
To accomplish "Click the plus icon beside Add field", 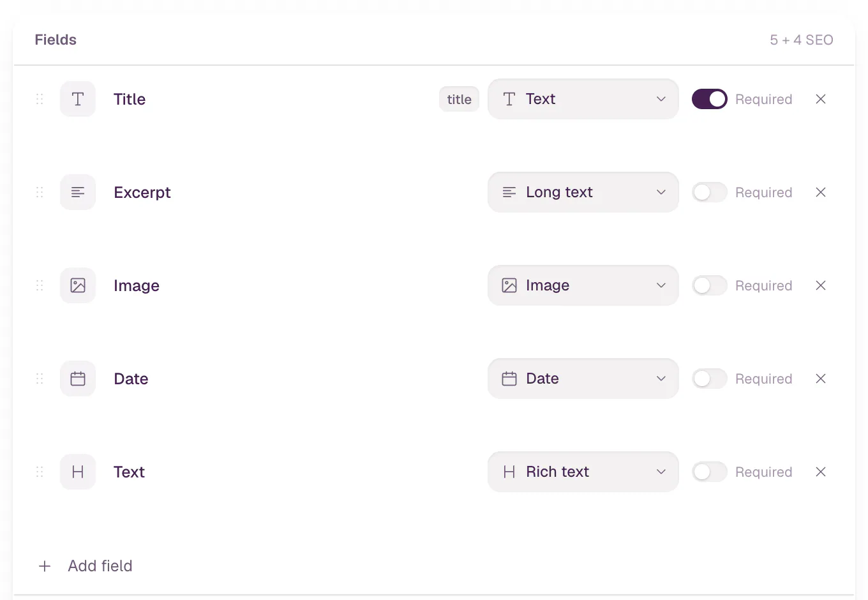I will click(45, 566).
